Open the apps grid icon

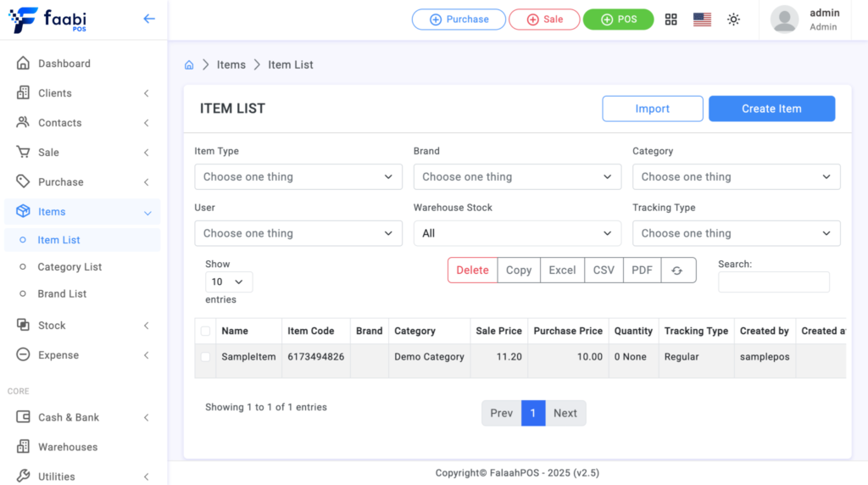671,20
